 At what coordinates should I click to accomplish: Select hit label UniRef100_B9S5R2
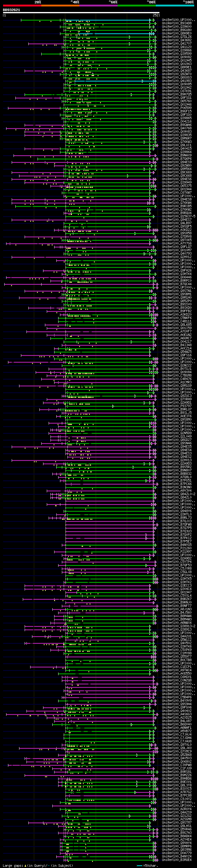[177, 467]
